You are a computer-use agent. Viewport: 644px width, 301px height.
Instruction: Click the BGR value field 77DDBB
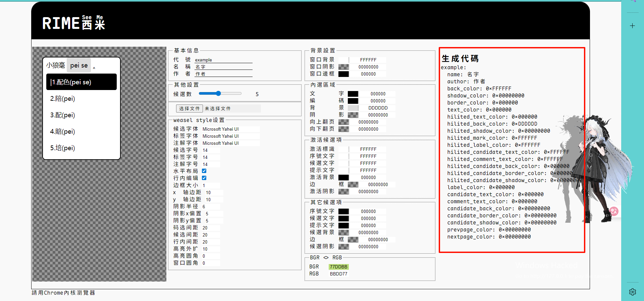[x=338, y=267]
